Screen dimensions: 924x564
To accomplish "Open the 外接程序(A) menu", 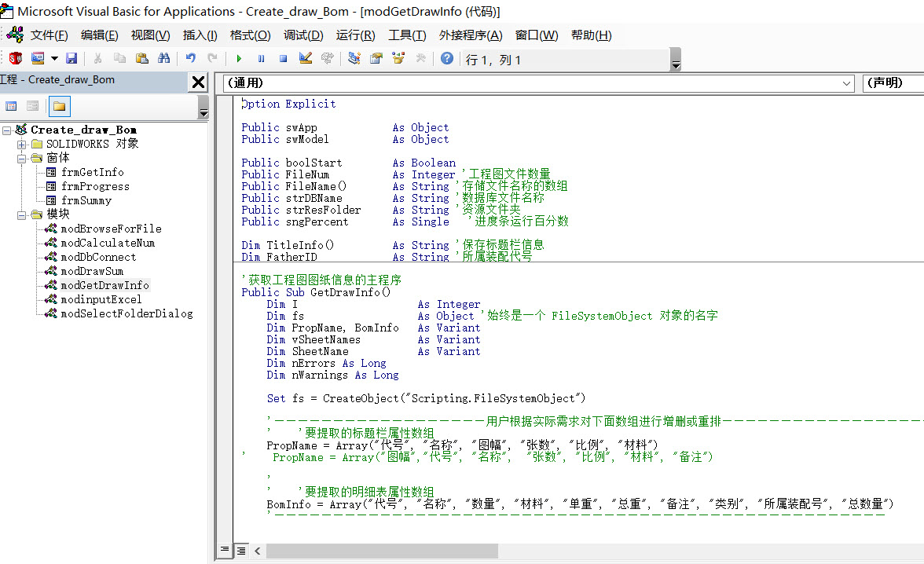I will pos(471,35).
